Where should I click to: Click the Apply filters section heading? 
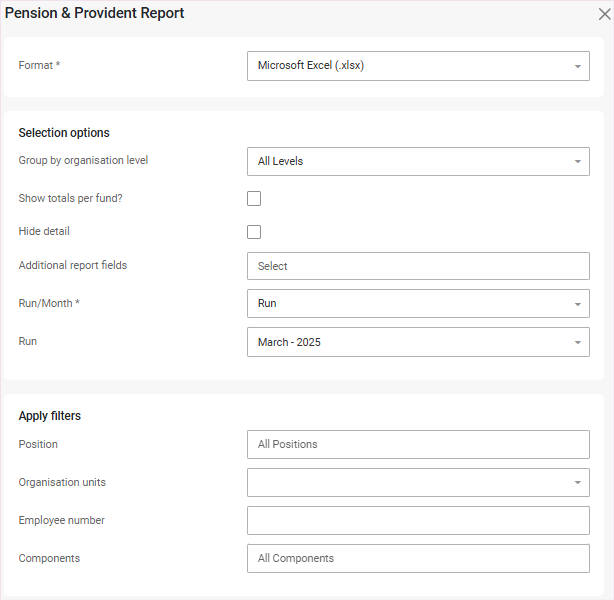50,415
